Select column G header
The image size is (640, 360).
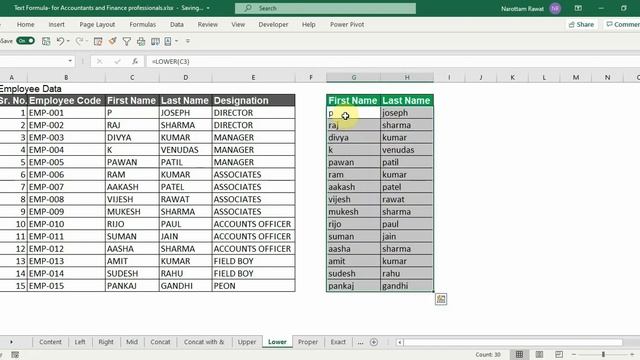point(353,77)
